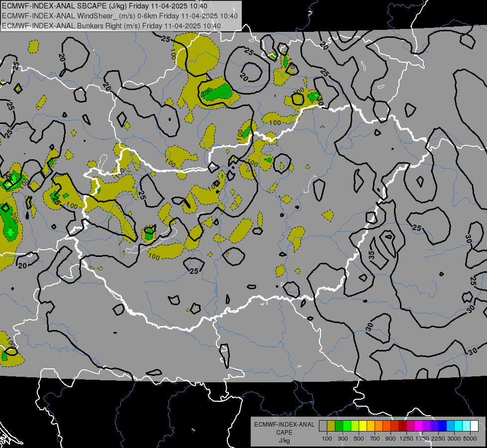Select the dark red swatch before 1250
This screenshot has width=487, height=448.
tap(403, 426)
